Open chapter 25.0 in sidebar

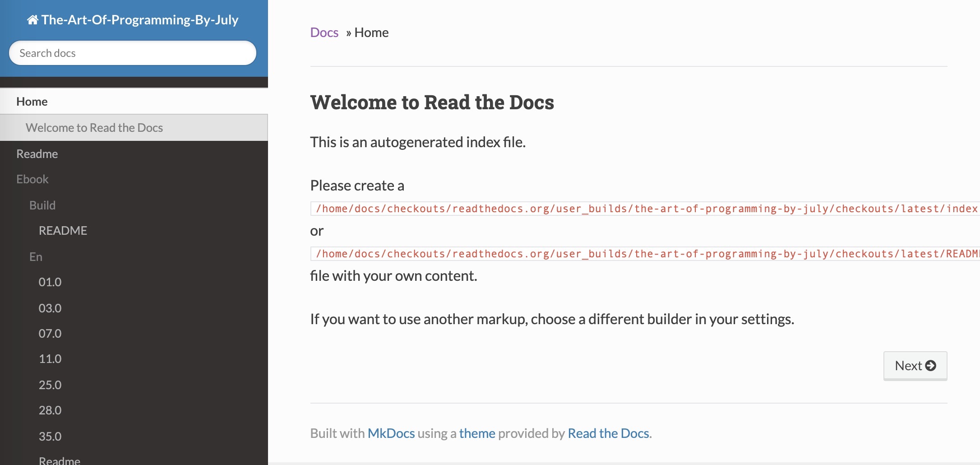click(x=50, y=385)
